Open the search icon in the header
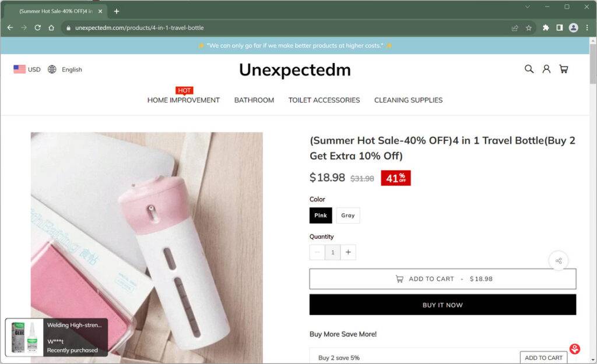 pos(528,69)
